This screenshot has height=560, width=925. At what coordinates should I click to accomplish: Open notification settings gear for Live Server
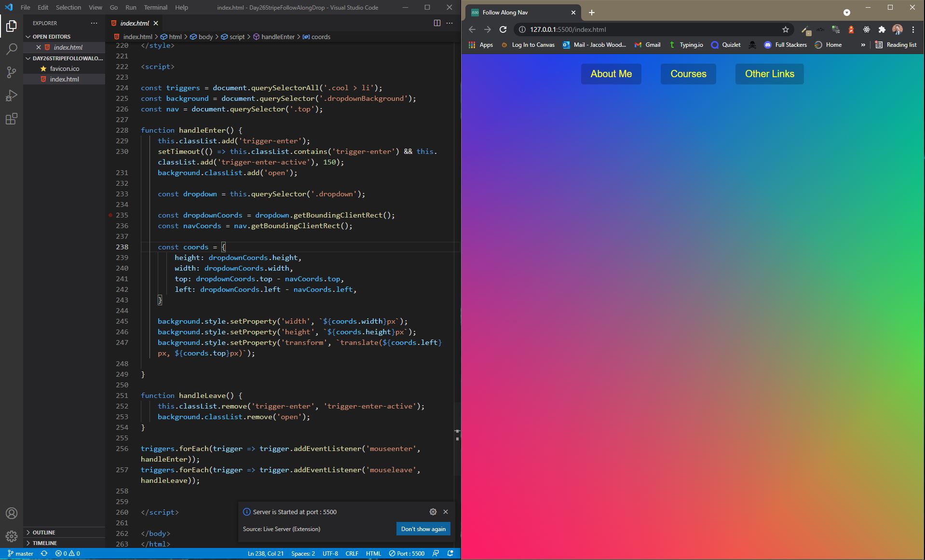point(433,512)
